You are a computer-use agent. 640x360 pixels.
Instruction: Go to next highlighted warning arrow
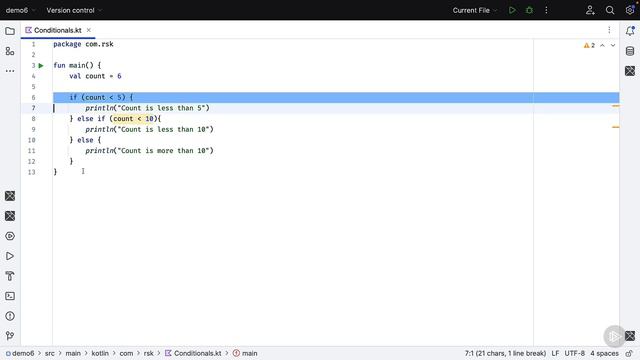(x=613, y=45)
